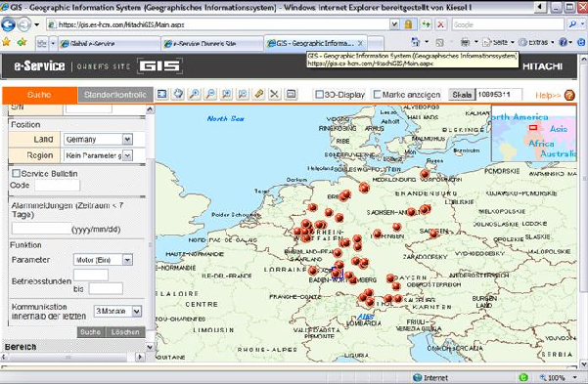The width and height of the screenshot is (588, 384).
Task: Select the full extent map tool
Action: point(162,94)
